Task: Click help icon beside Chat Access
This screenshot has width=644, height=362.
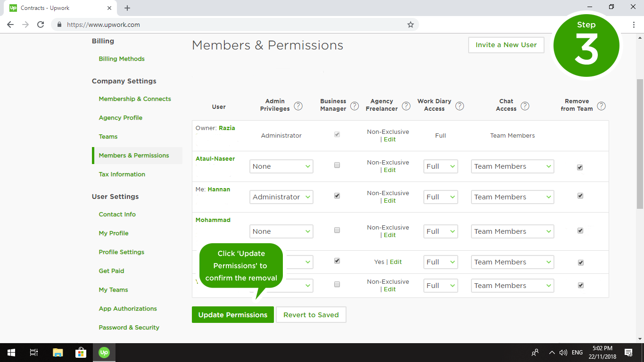Action: [x=525, y=106]
